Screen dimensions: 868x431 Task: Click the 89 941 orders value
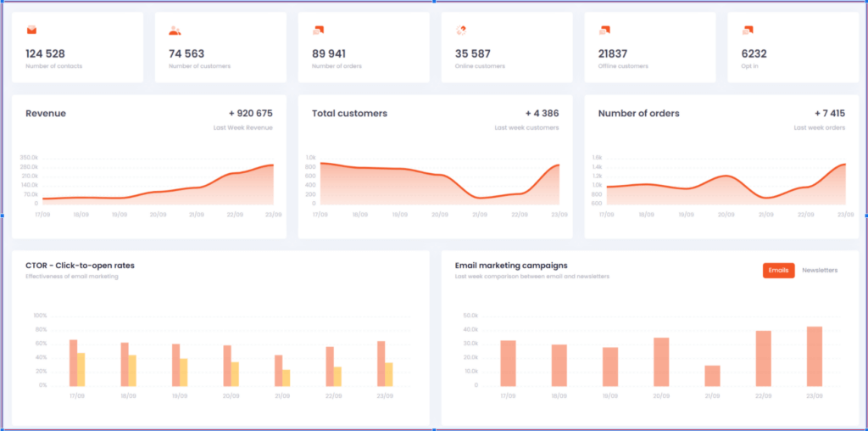[x=329, y=53]
